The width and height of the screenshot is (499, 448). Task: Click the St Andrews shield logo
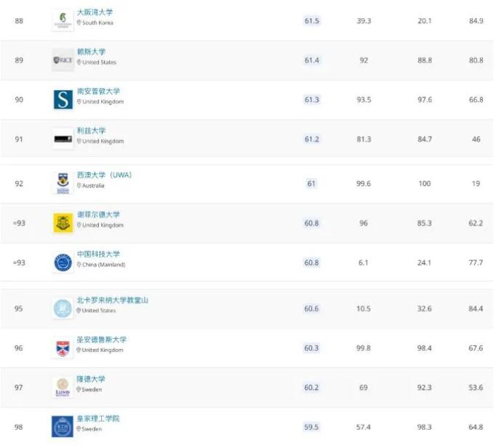(x=63, y=348)
